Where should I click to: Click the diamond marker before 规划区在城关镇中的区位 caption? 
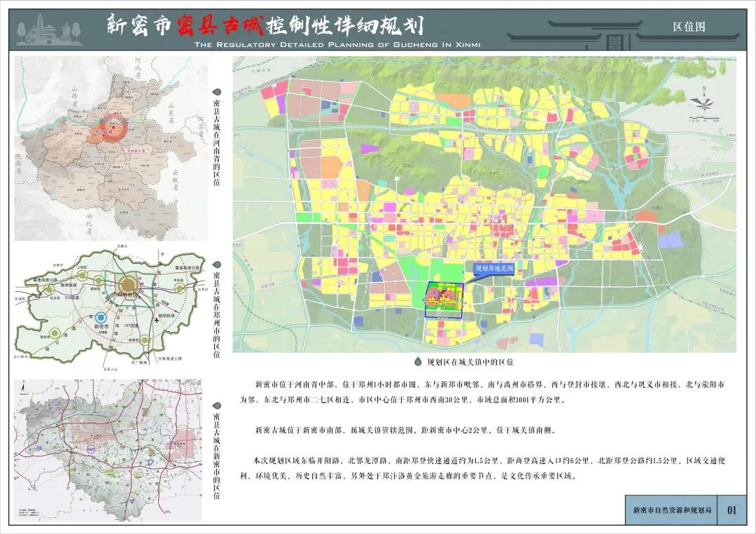tap(418, 362)
